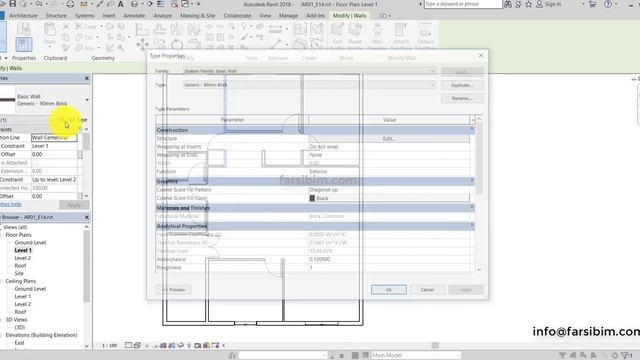Collapse the Graphics group in Type Properties

tap(472, 180)
